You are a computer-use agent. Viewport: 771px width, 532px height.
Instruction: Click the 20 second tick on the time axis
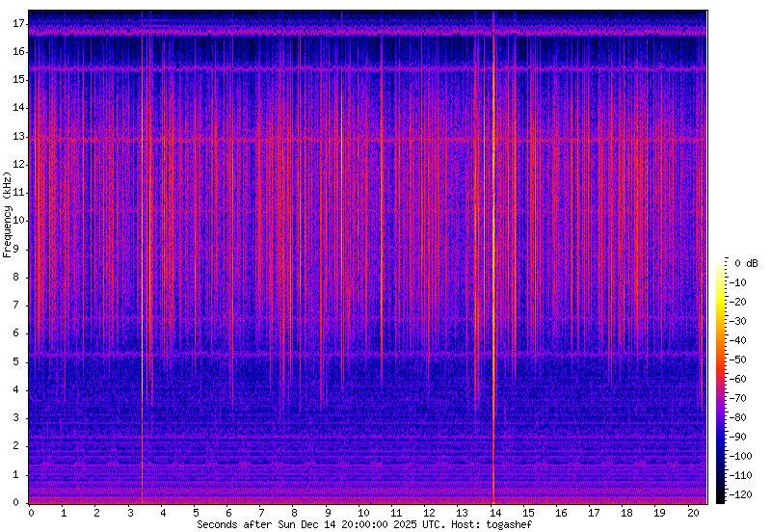(x=692, y=513)
